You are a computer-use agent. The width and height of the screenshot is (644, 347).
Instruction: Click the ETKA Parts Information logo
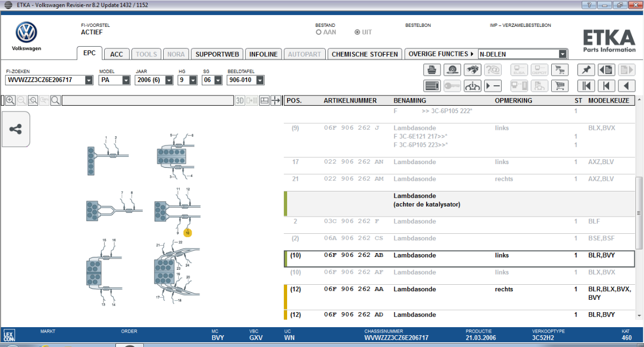pos(609,41)
